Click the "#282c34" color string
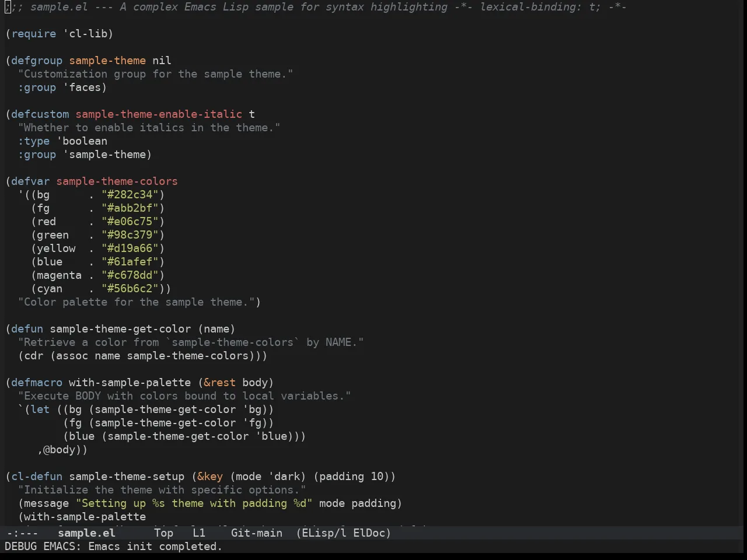Viewport: 747px width, 560px height. (130, 195)
